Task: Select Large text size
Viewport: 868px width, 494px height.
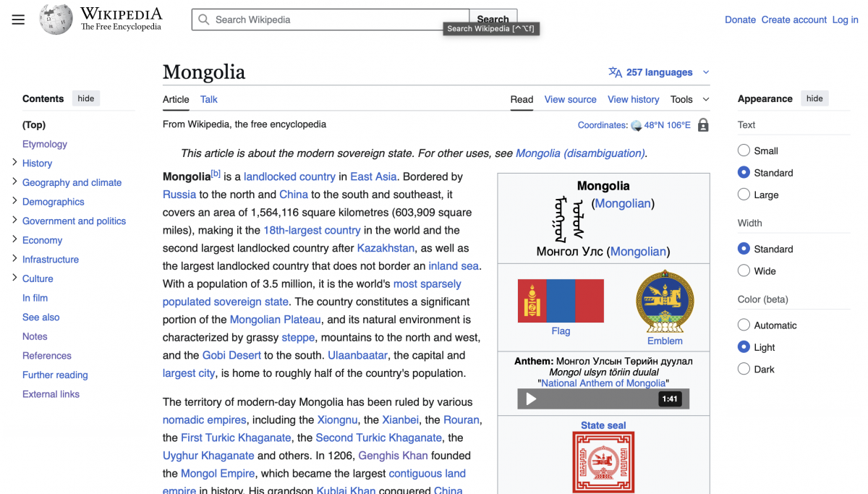Action: click(744, 195)
